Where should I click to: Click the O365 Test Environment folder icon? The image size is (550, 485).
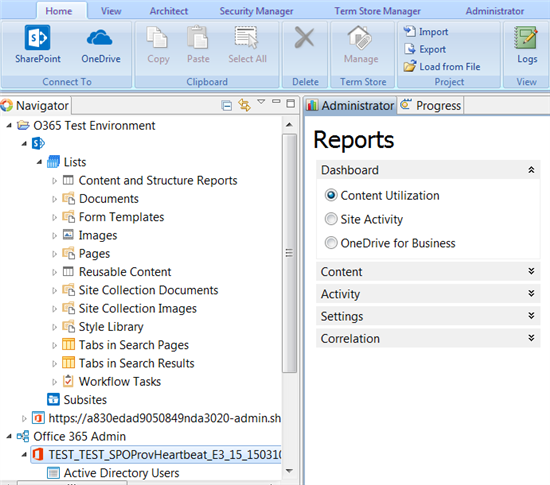23,125
